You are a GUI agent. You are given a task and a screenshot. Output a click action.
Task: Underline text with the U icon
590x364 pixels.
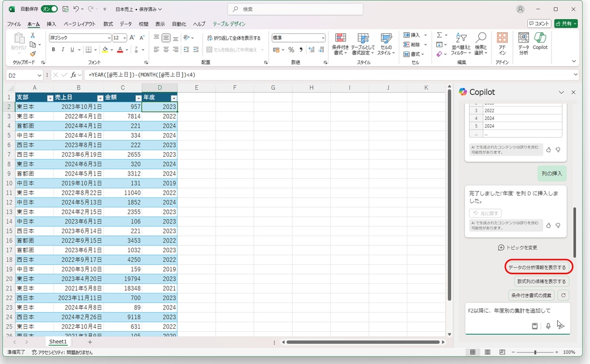click(x=72, y=50)
